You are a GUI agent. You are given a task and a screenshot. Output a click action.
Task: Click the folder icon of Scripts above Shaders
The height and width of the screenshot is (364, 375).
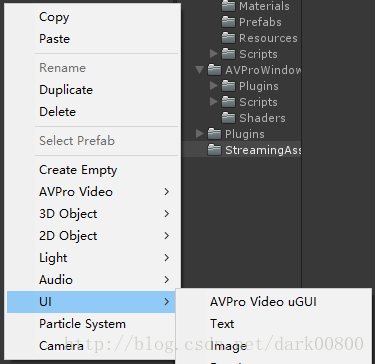pyautogui.click(x=228, y=102)
